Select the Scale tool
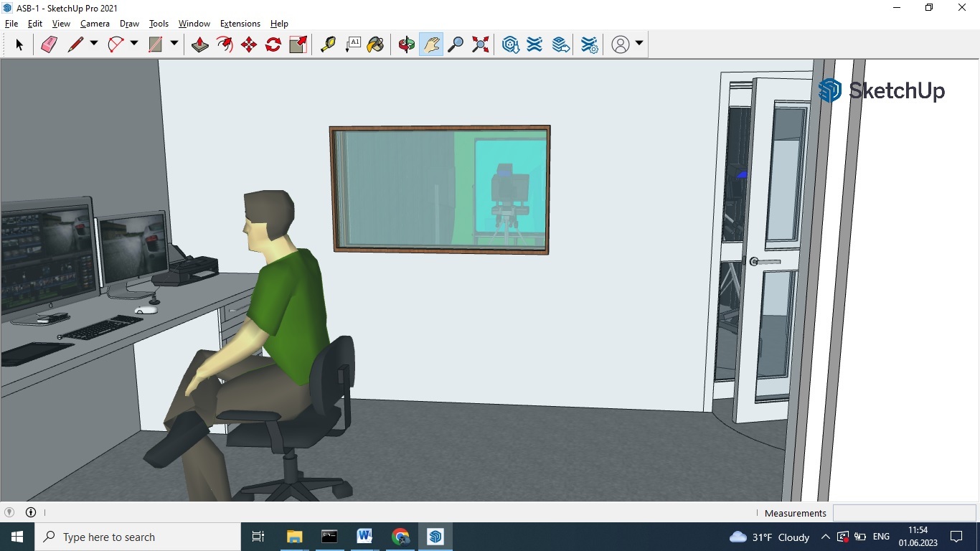 point(298,44)
